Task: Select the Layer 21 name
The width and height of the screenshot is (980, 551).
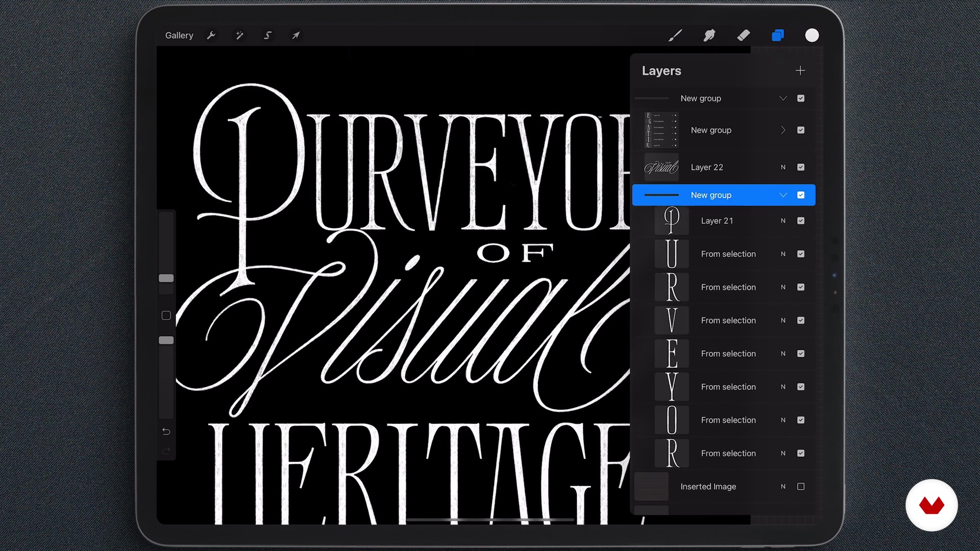Action: click(717, 221)
